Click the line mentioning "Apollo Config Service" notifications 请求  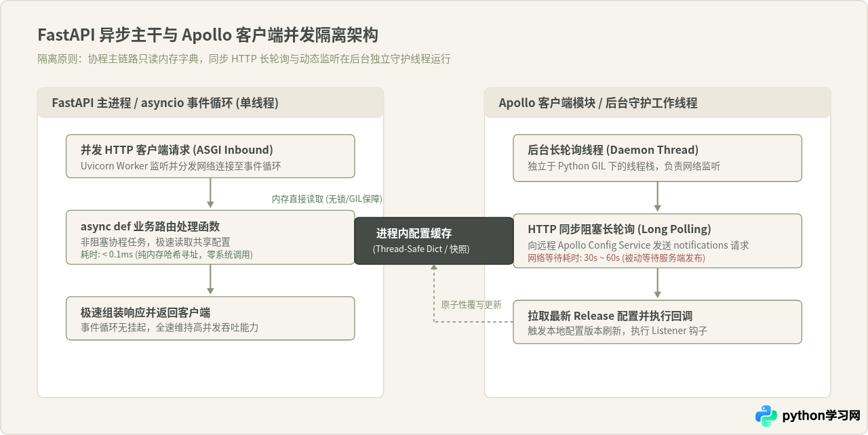point(638,245)
